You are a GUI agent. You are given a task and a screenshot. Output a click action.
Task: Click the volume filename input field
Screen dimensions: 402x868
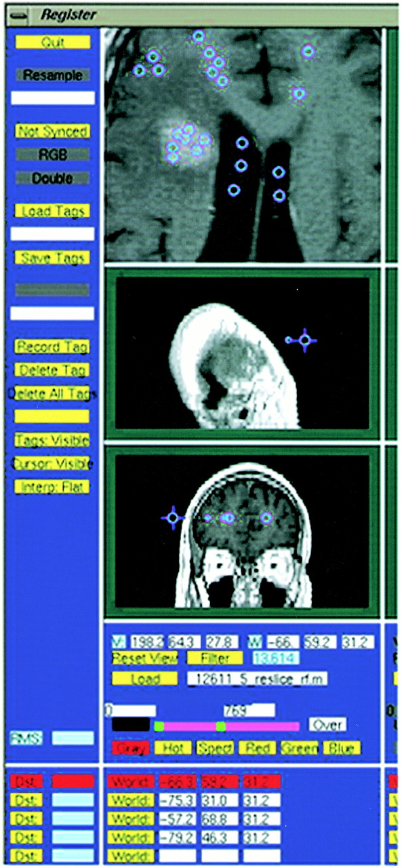point(257,679)
